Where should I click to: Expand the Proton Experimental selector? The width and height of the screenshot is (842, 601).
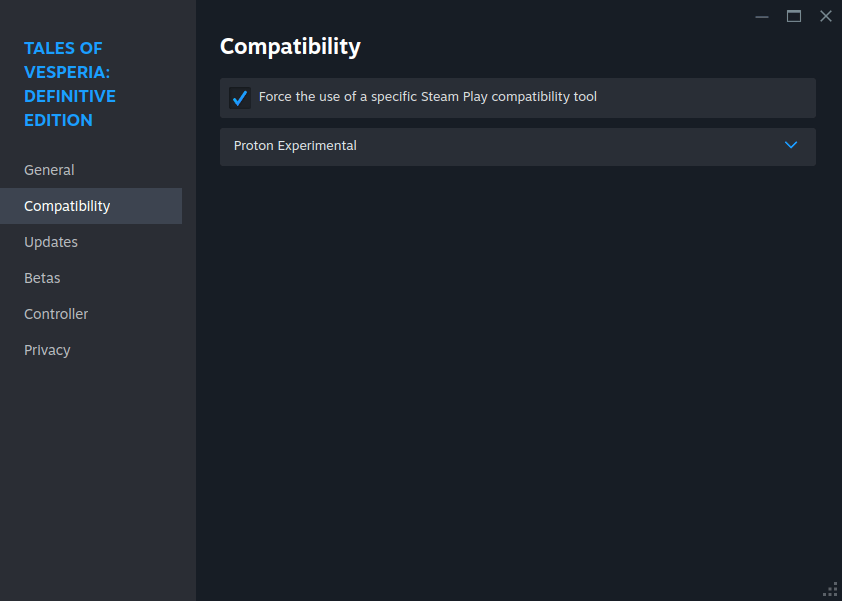pos(517,146)
